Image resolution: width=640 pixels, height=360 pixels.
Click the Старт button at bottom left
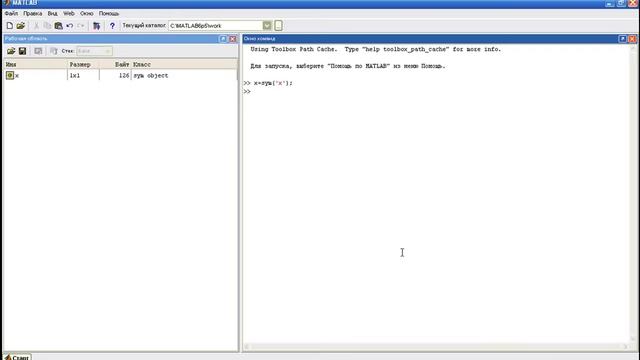(17, 357)
